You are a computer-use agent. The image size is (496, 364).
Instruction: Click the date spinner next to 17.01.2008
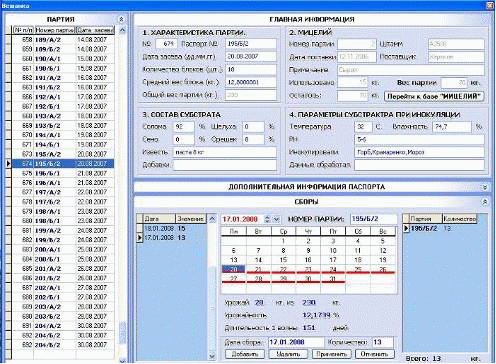coord(267,219)
